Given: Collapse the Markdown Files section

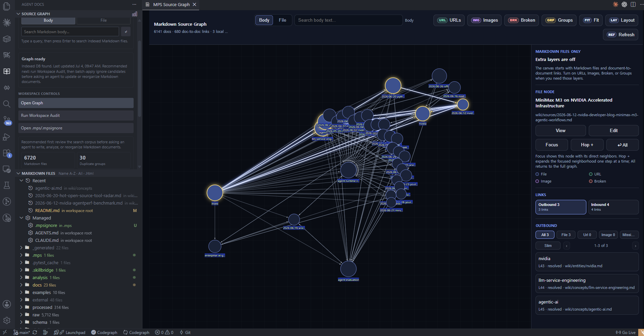Looking at the screenshot, I should pos(19,173).
